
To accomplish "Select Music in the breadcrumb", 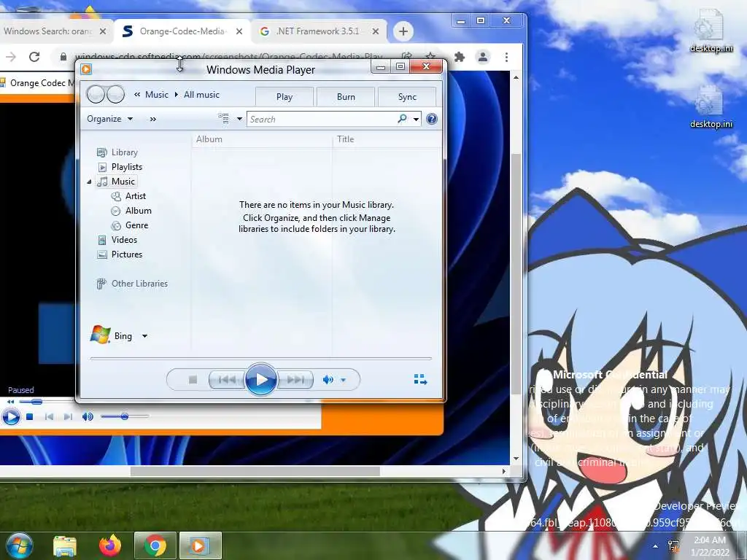I will [157, 94].
